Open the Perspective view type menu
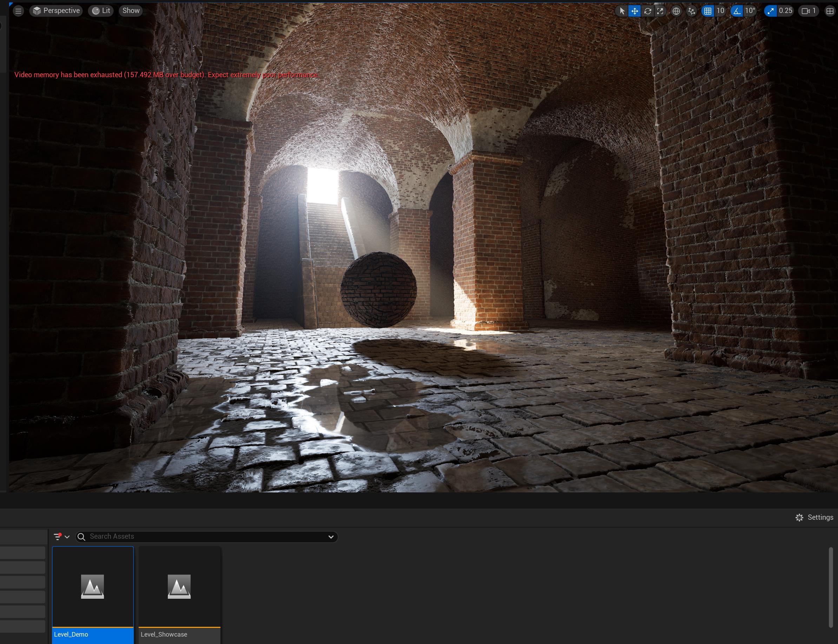Viewport: 838px width, 644px height. 57,11
